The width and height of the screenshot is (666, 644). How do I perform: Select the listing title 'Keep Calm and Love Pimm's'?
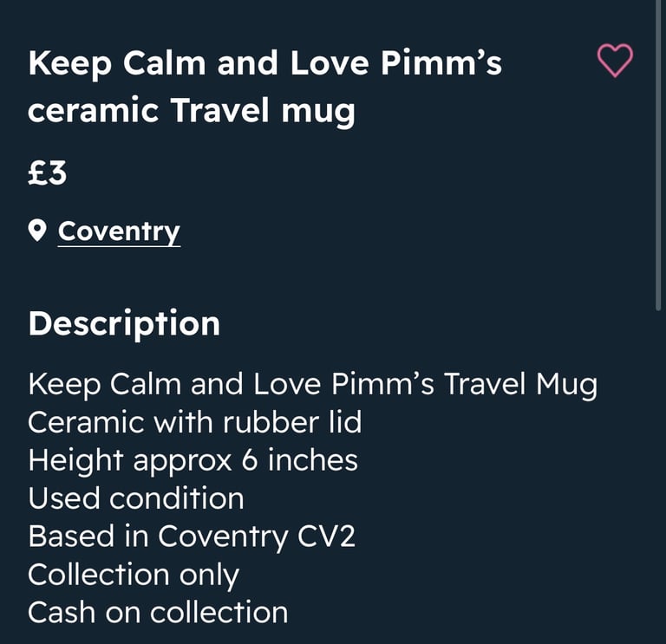[265, 63]
